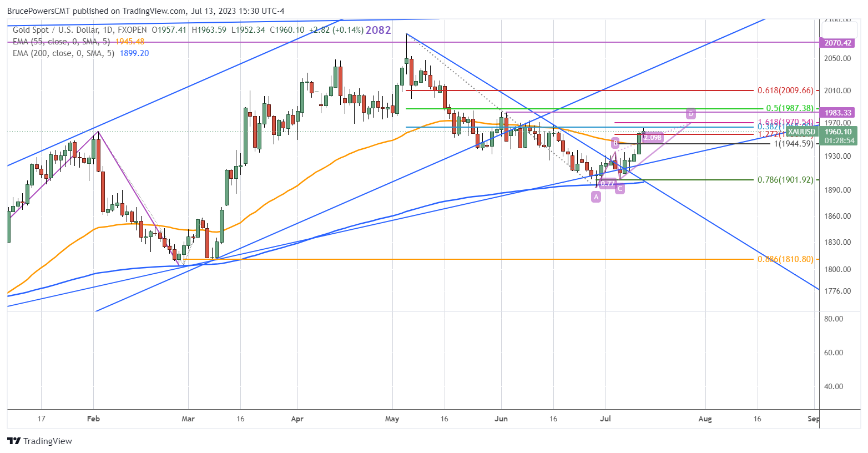Click the close price C1960.10
The width and height of the screenshot is (868, 453).
287,30
